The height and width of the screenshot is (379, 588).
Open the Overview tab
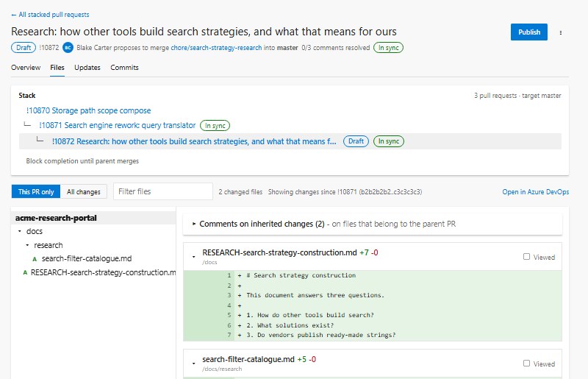26,68
